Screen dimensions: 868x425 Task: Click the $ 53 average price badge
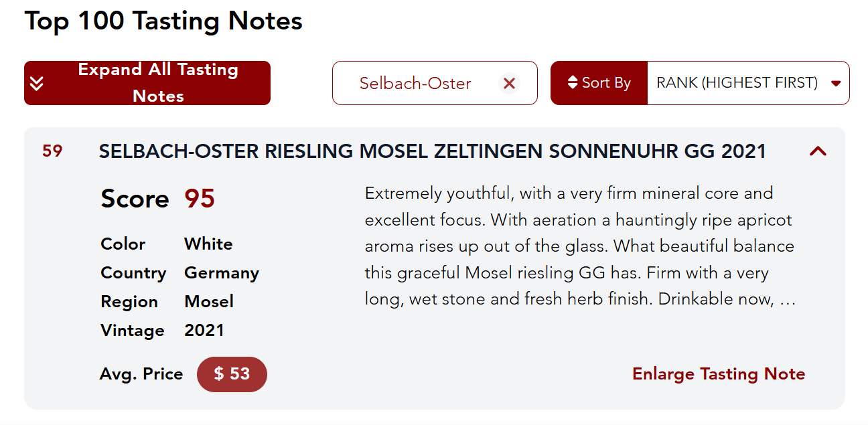[x=232, y=374]
